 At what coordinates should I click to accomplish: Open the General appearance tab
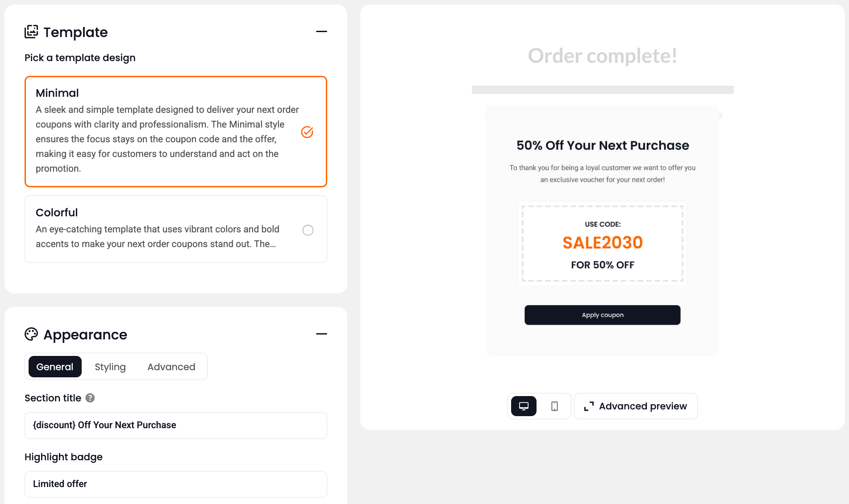click(x=55, y=367)
